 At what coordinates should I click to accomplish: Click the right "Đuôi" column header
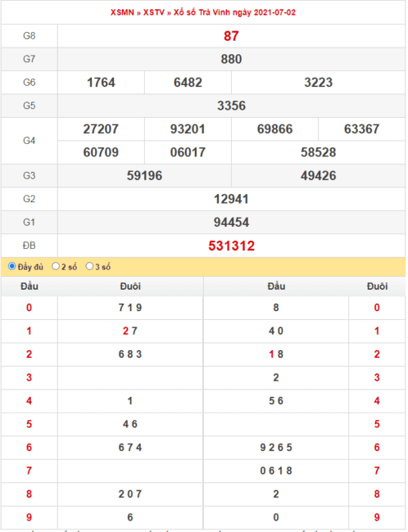(x=377, y=286)
